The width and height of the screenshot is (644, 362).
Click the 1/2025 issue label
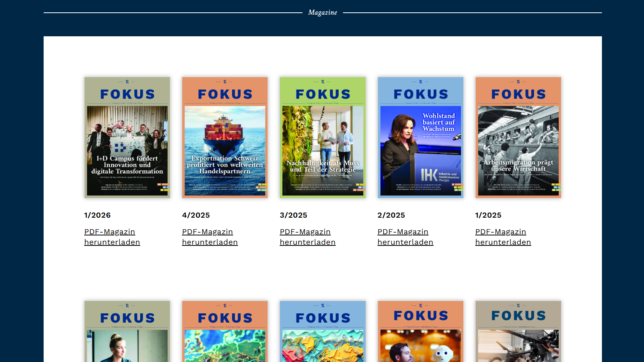488,215
